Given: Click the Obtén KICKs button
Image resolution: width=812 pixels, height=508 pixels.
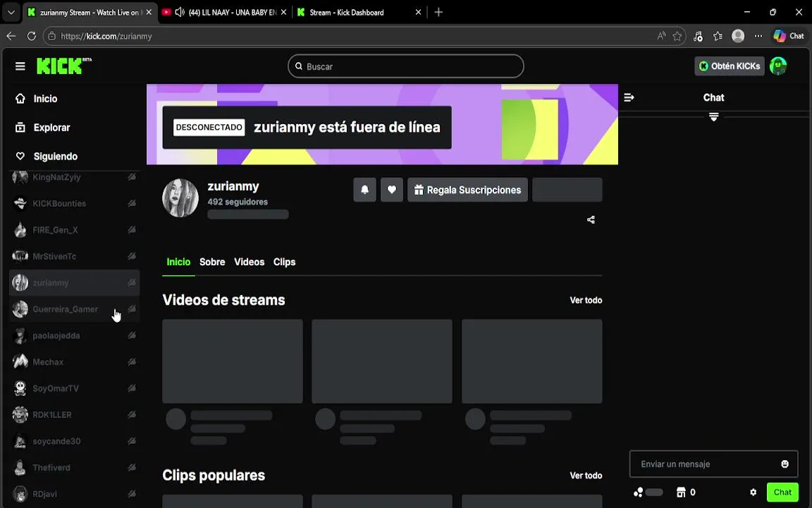Looking at the screenshot, I should pos(729,66).
